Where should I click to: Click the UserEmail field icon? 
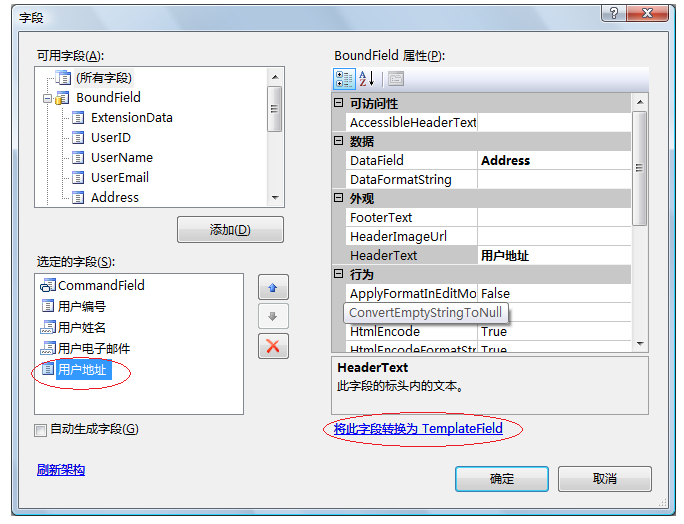click(x=78, y=178)
